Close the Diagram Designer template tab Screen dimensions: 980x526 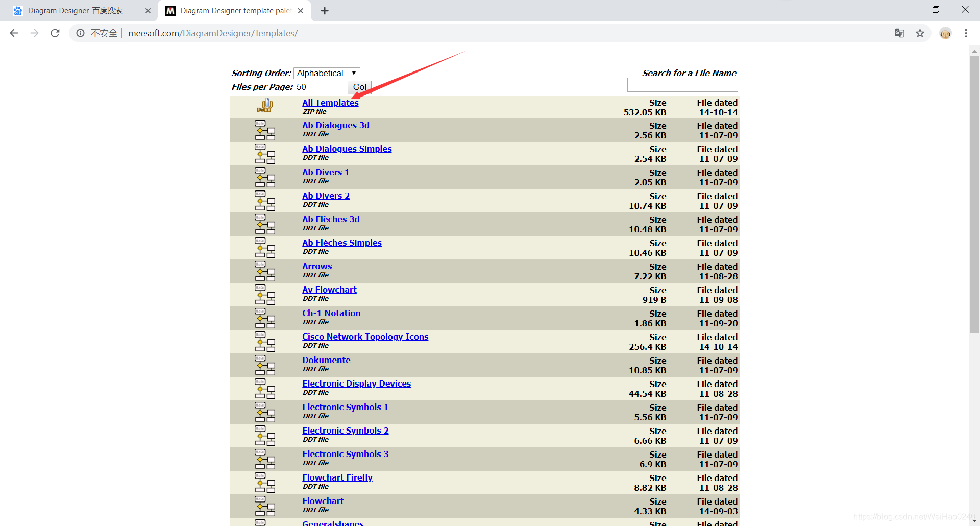tap(301, 11)
